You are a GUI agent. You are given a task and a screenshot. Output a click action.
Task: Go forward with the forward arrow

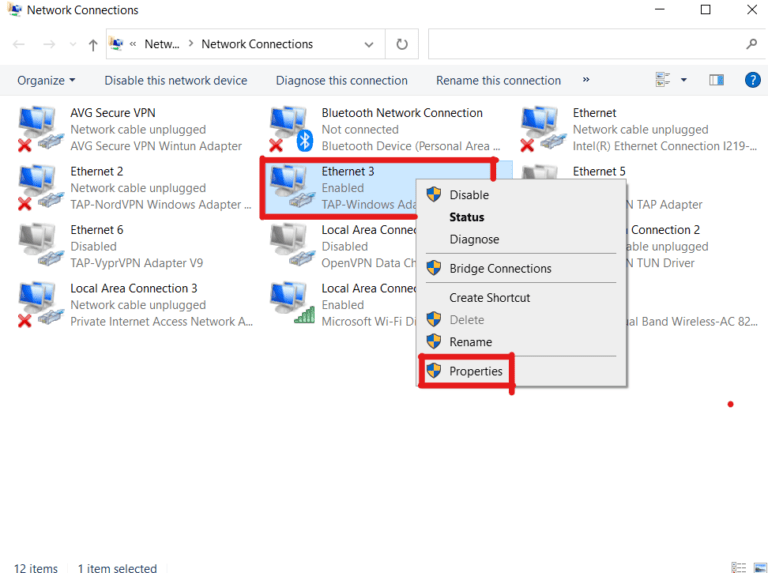[x=49, y=45]
